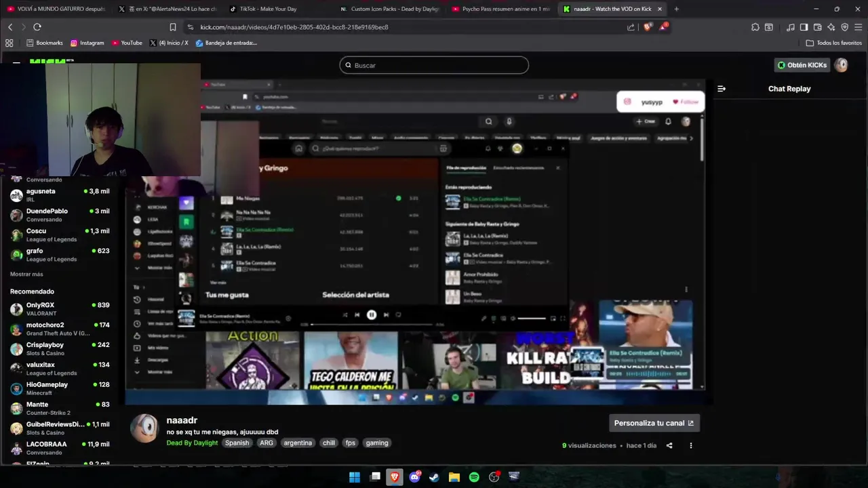Click the share page icon in address bar
This screenshot has width=868, height=488.
631,27
